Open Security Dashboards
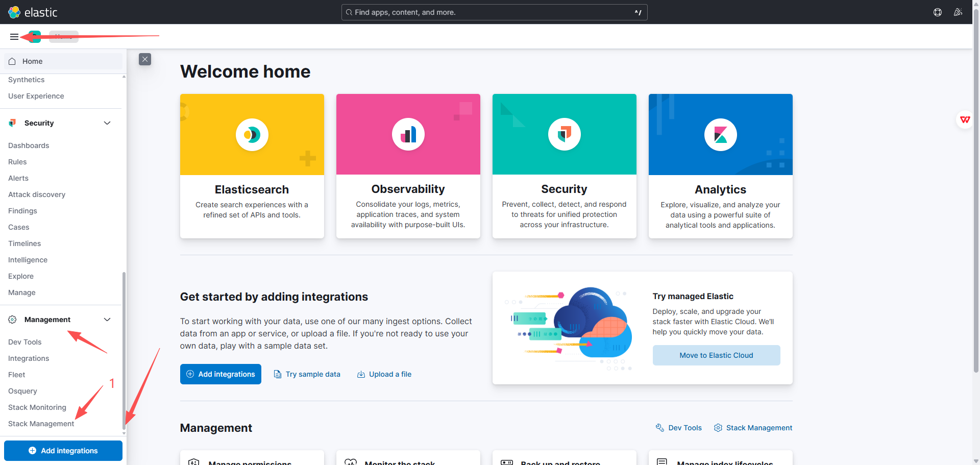 pos(29,145)
